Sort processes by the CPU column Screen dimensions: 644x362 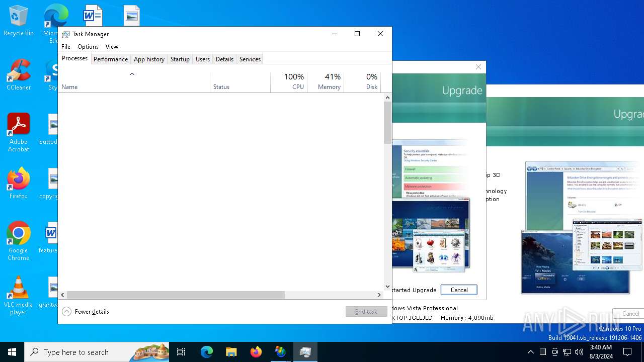pos(289,82)
